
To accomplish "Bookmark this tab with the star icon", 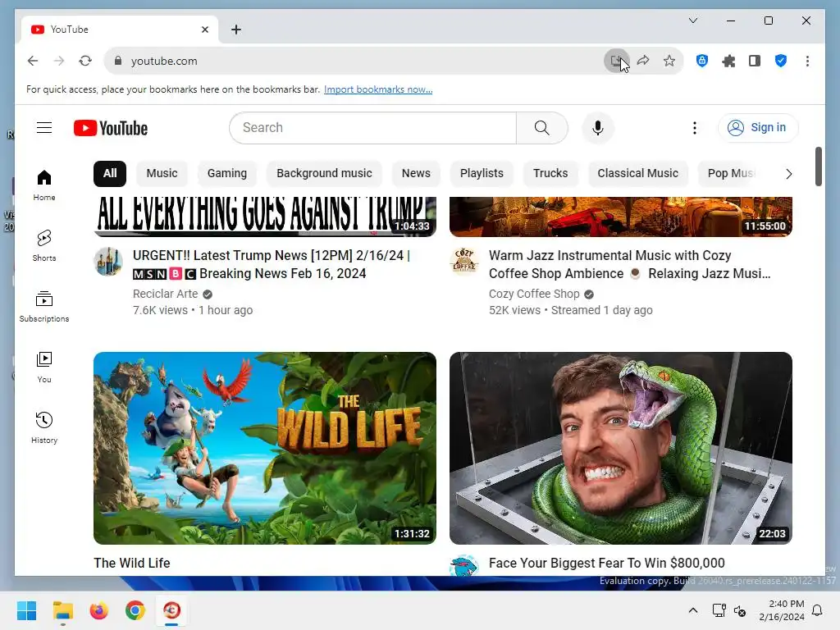I will pyautogui.click(x=669, y=61).
